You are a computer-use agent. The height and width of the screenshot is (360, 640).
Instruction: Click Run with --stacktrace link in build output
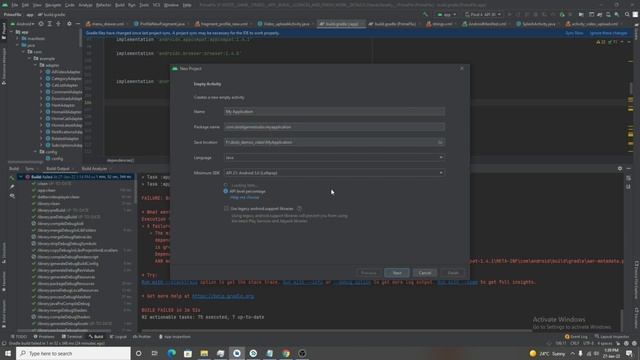[x=169, y=282]
